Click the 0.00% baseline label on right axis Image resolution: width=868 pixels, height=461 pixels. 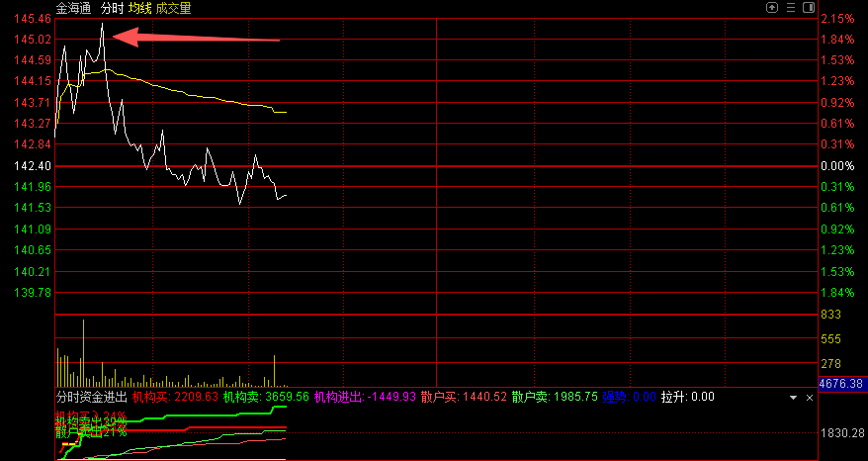pyautogui.click(x=836, y=166)
